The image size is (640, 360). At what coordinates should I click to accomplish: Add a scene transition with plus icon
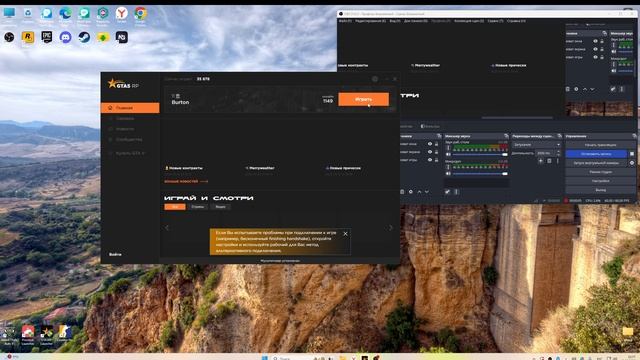point(540,161)
